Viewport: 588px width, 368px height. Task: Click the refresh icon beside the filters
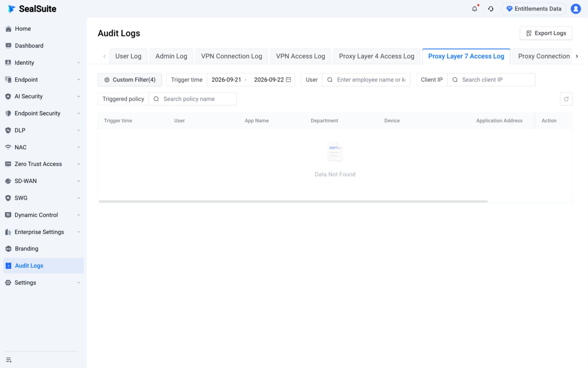pos(566,99)
